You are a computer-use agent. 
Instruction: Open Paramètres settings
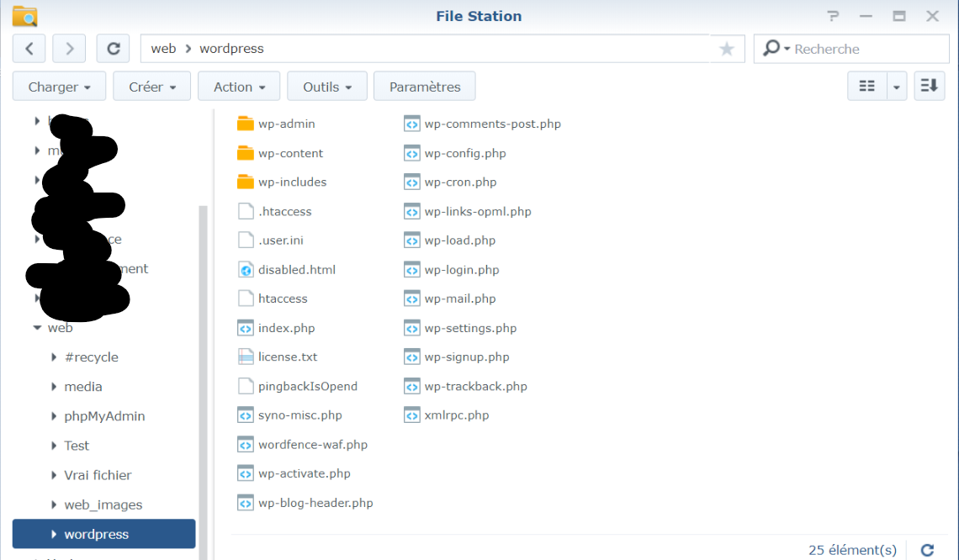point(425,87)
